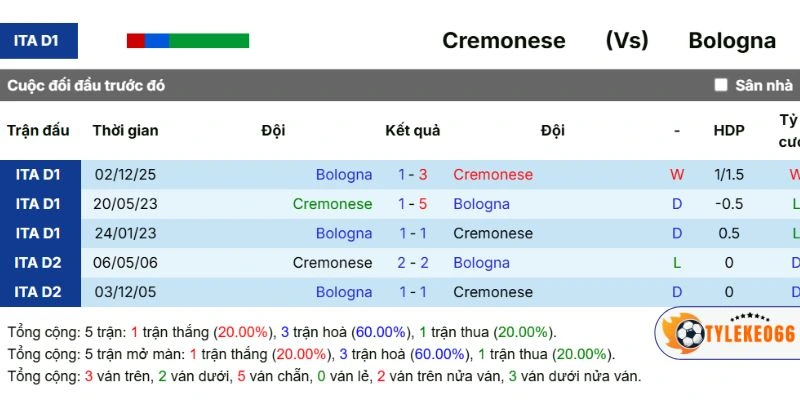
Task: Open the Cremonese team title in the header
Action: [x=503, y=41]
